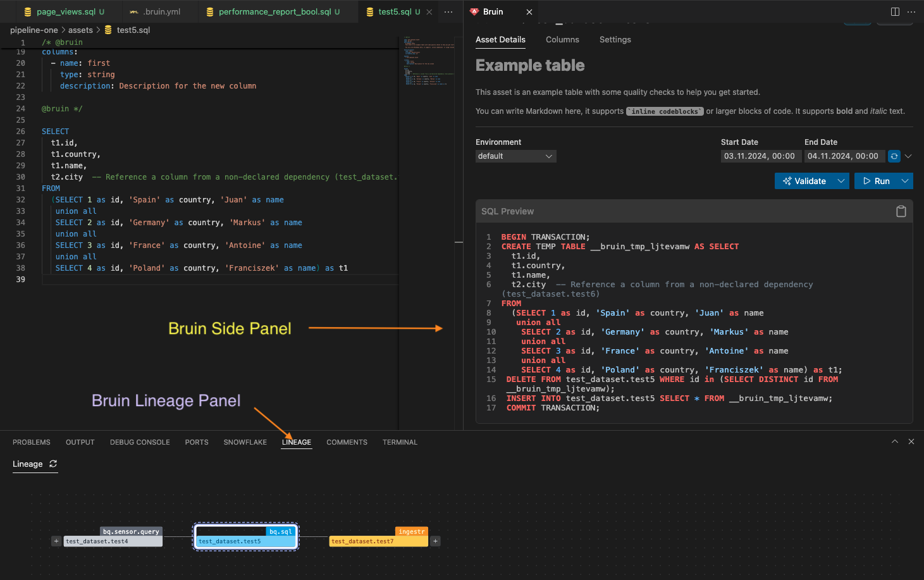Copy SQL Preview with clipboard icon
This screenshot has width=924, height=580.
(901, 211)
